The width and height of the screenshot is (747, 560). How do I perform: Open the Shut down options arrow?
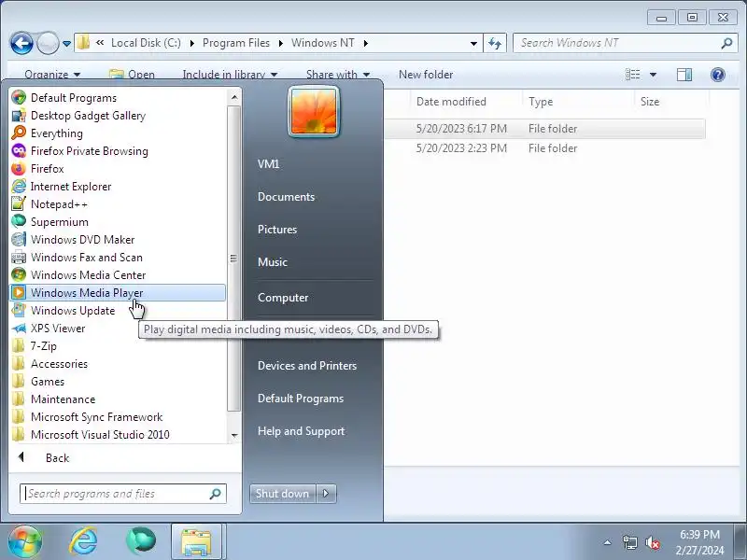(x=326, y=494)
